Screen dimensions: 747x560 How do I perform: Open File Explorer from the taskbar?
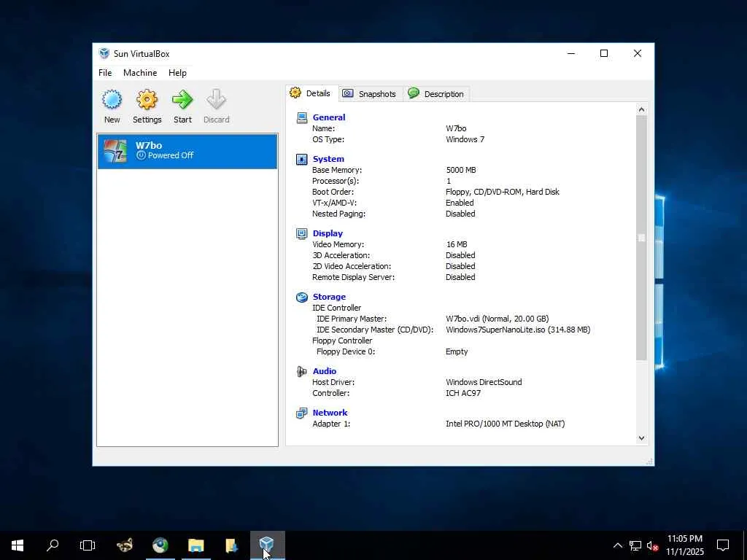point(196,545)
